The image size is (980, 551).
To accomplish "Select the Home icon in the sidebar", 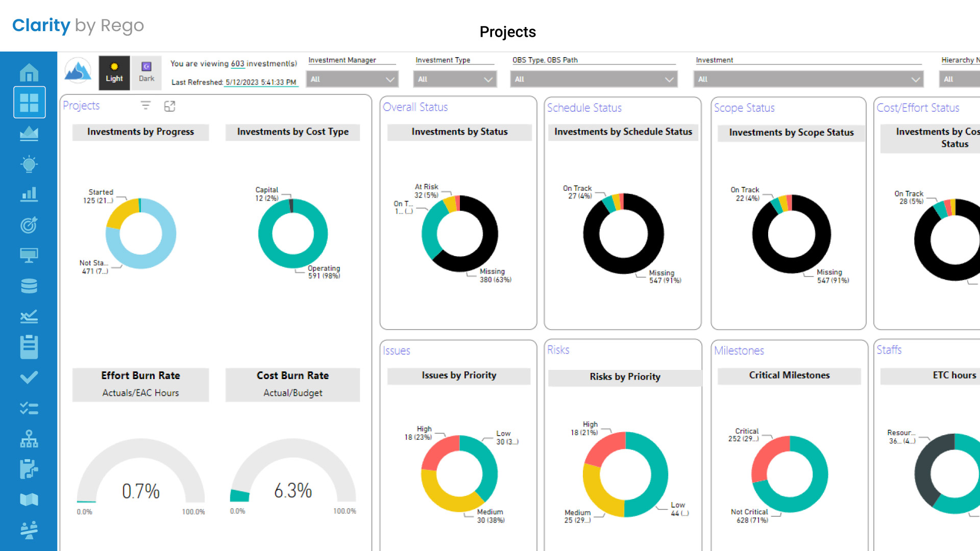I will click(29, 72).
